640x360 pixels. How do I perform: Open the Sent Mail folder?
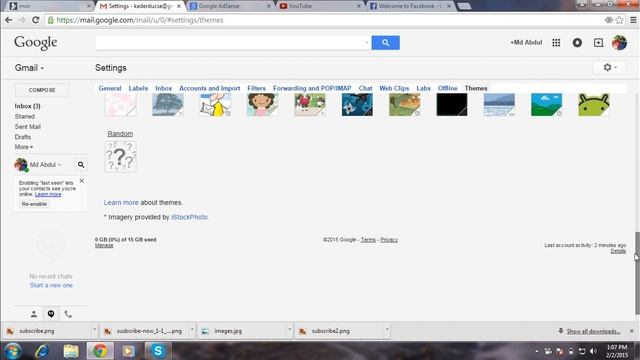click(27, 127)
